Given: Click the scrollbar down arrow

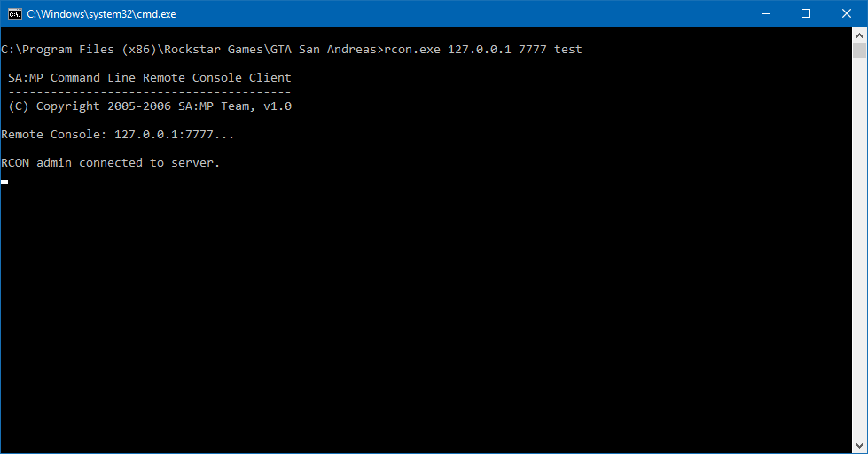Looking at the screenshot, I should tap(859, 446).
